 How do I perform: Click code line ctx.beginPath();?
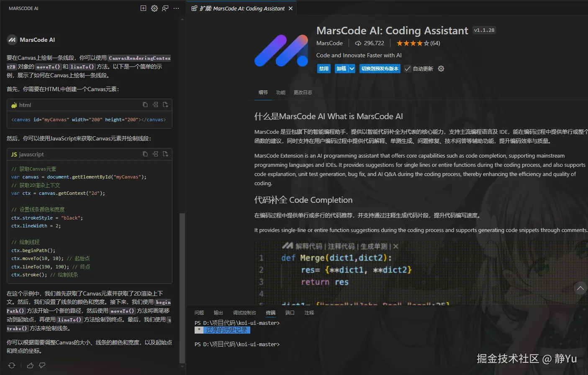pyautogui.click(x=33, y=250)
